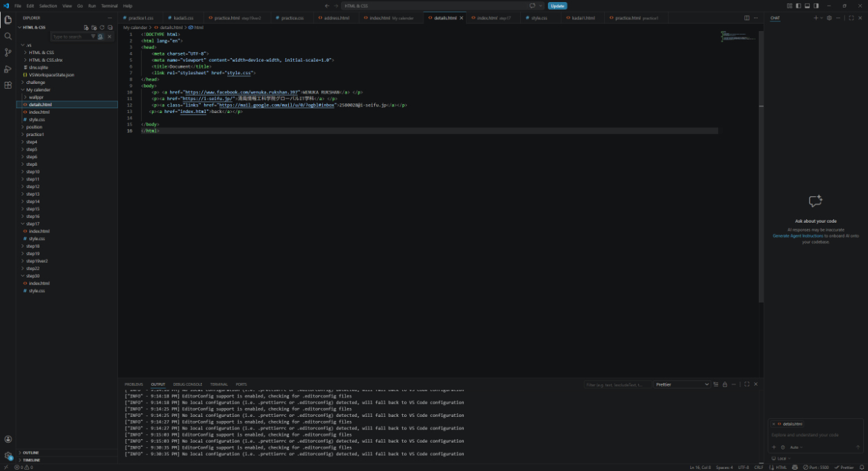The width and height of the screenshot is (868, 471).
Task: Split the editor to the right
Action: pos(747,18)
